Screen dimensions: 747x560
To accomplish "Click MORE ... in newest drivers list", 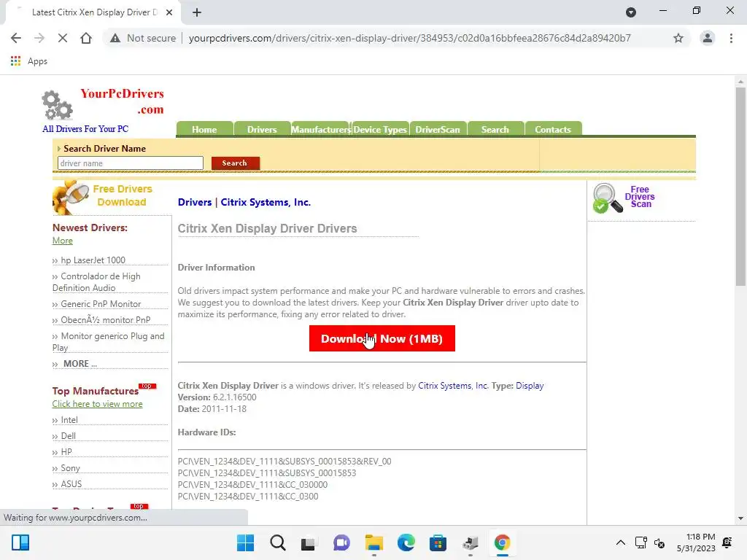I will coord(80,363).
